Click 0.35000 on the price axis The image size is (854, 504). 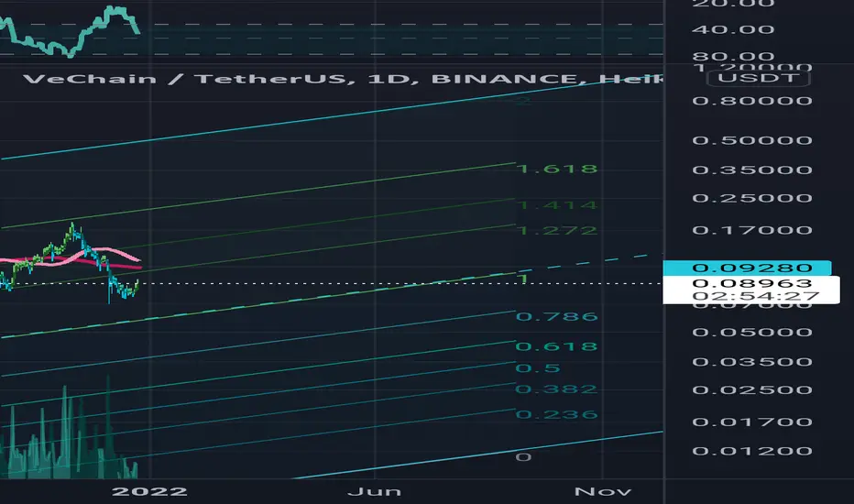tap(752, 170)
